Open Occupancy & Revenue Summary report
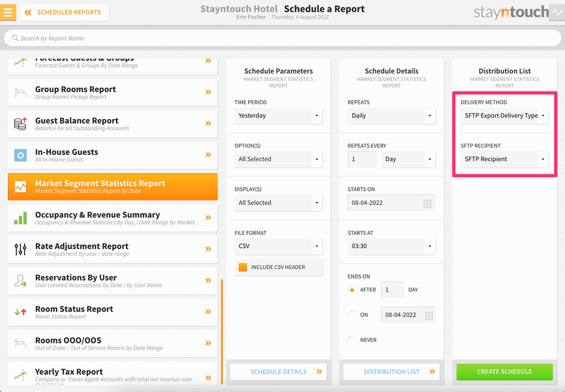Viewport: 565px width, 392px height. point(113,218)
